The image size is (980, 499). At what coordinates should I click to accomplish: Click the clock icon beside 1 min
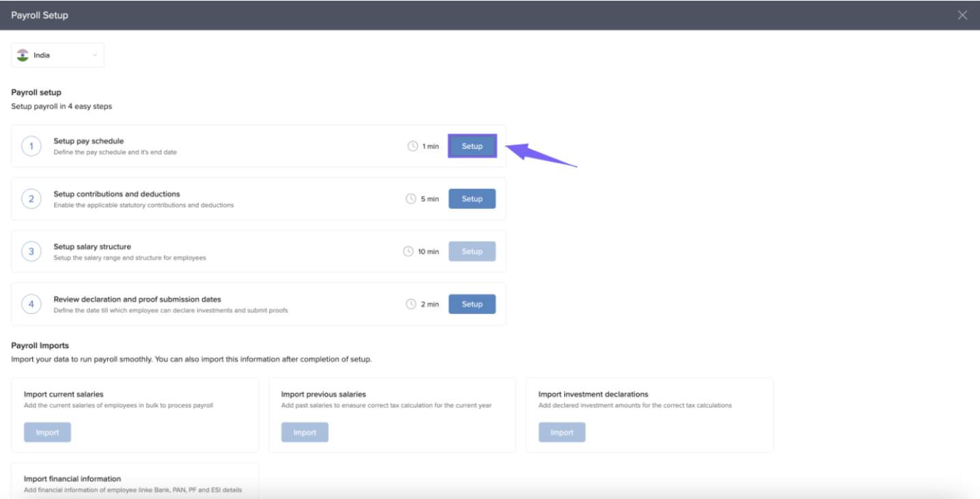coord(412,146)
